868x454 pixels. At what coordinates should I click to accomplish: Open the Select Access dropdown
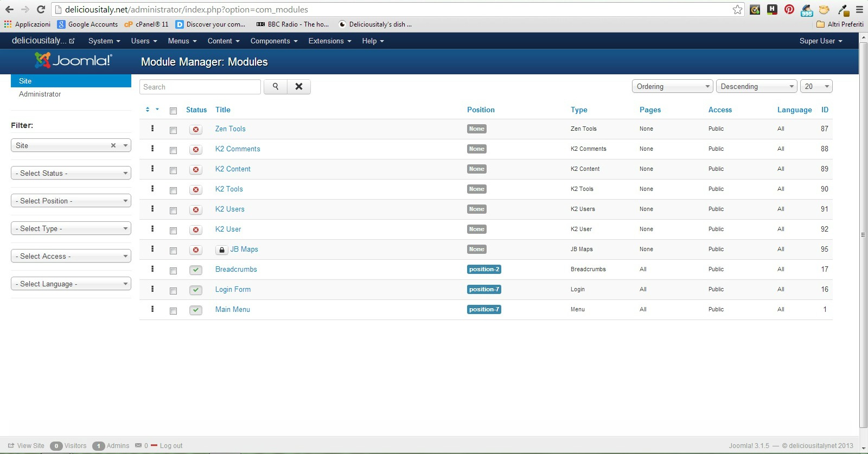pyautogui.click(x=71, y=256)
